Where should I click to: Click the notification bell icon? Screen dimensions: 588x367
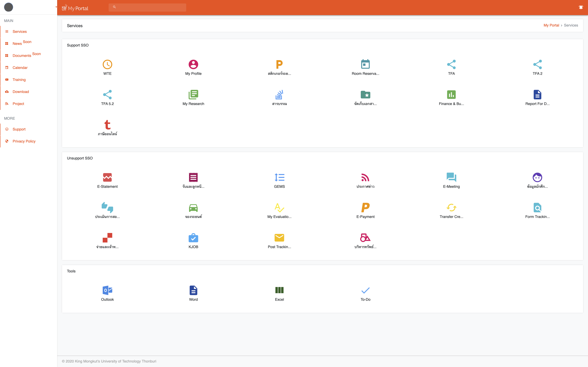[x=581, y=7]
